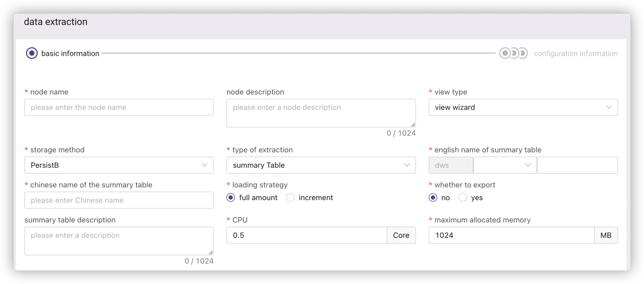Click the maximum allocated memory field
The width and height of the screenshot is (644, 284).
511,235
